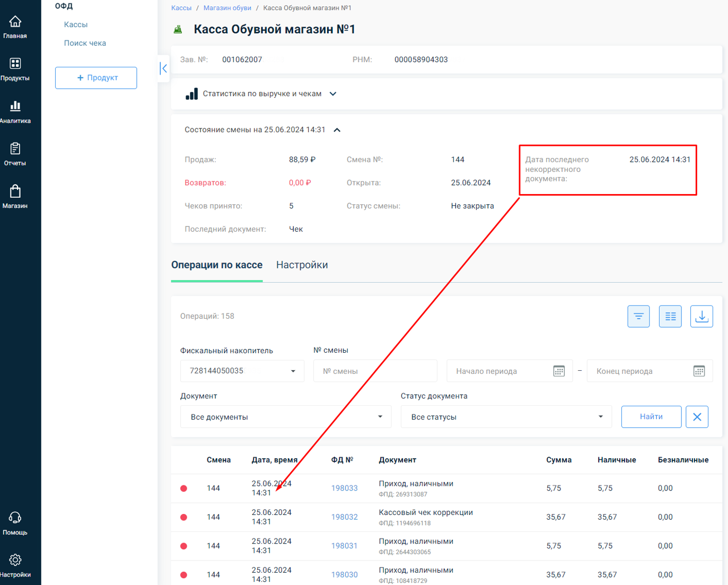The image size is (728, 585).
Task: Click the Найти button
Action: tap(651, 417)
